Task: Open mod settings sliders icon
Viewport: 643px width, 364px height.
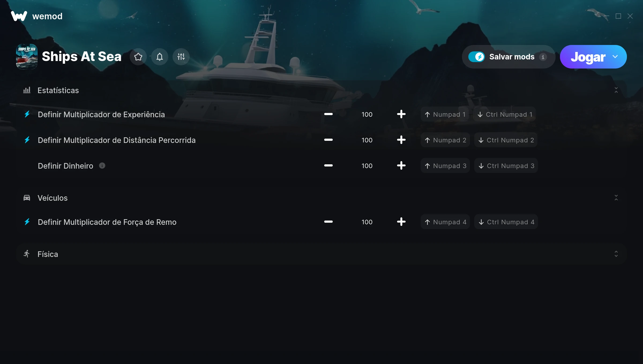Action: point(181,57)
